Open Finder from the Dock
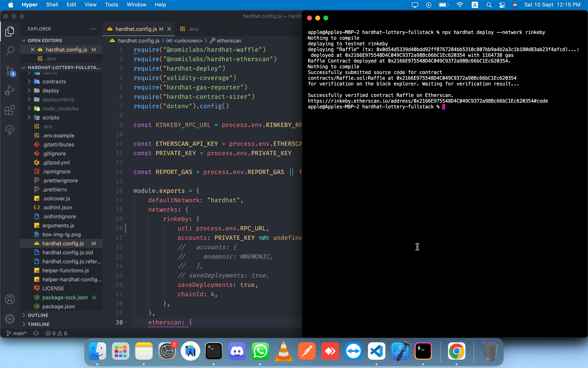Image resolution: width=588 pixels, height=368 pixels. 97,351
